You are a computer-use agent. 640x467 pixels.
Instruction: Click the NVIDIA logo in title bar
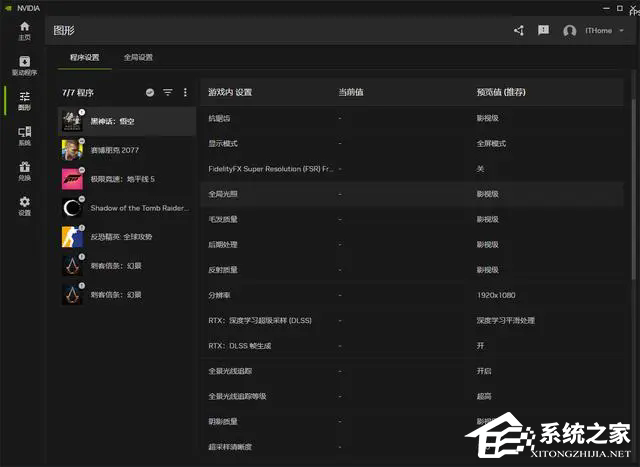[x=8, y=8]
